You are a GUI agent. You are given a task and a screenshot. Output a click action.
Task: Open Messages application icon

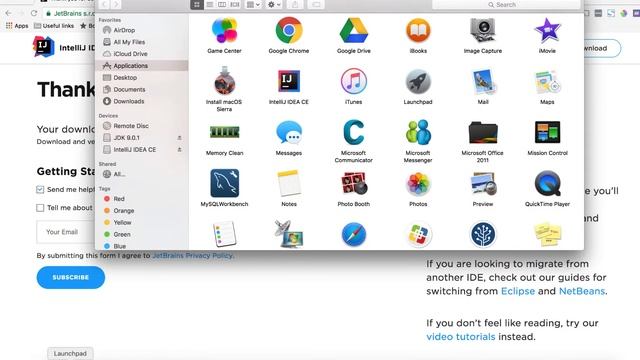coord(289,132)
